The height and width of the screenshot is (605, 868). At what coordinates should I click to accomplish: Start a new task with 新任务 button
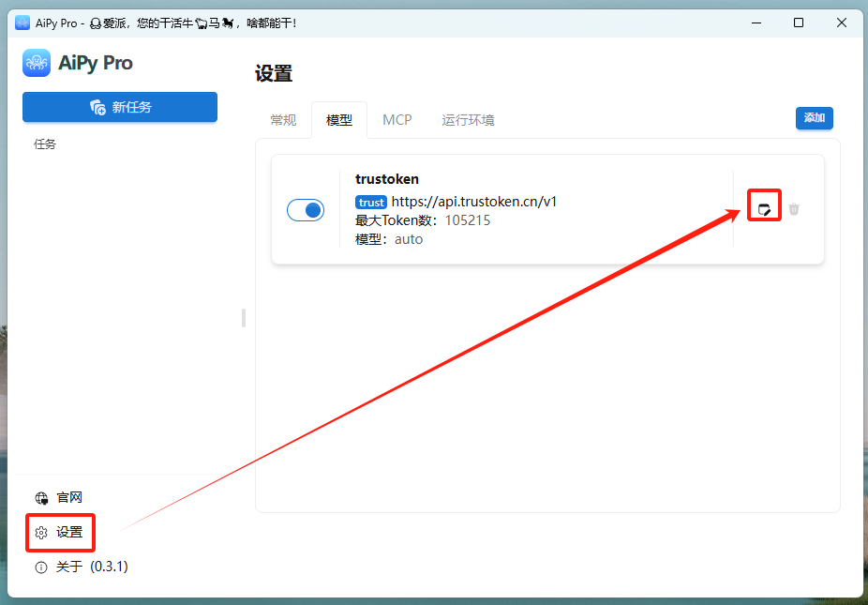point(120,107)
